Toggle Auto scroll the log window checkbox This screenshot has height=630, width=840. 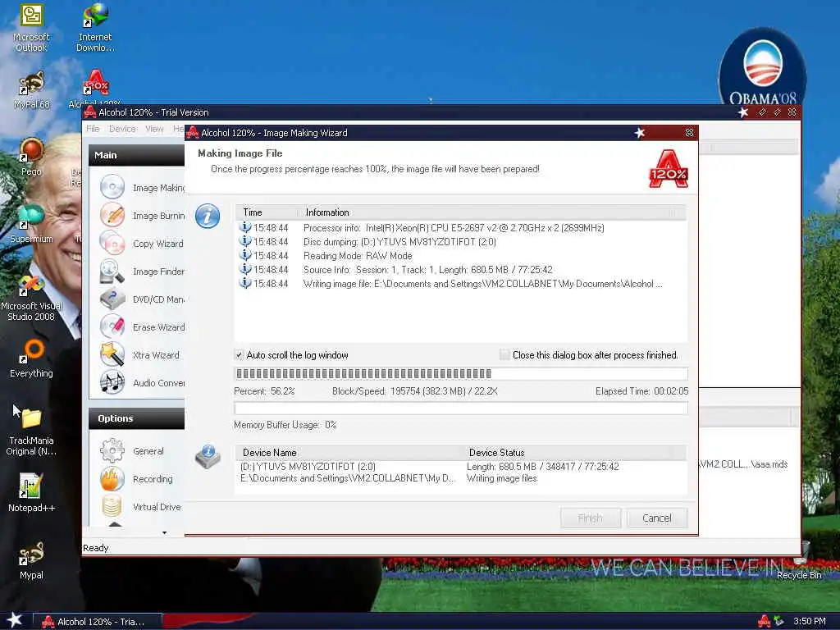[239, 354]
